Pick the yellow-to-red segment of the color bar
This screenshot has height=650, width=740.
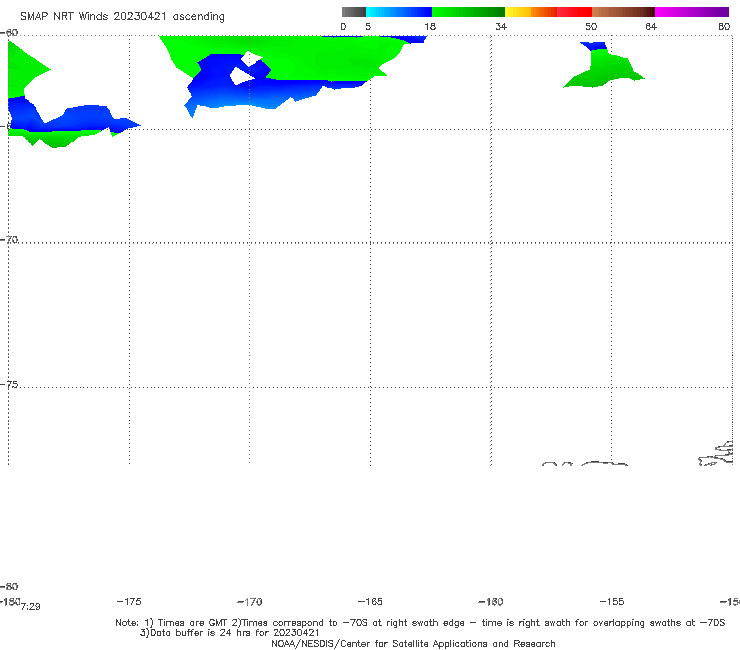548,12
